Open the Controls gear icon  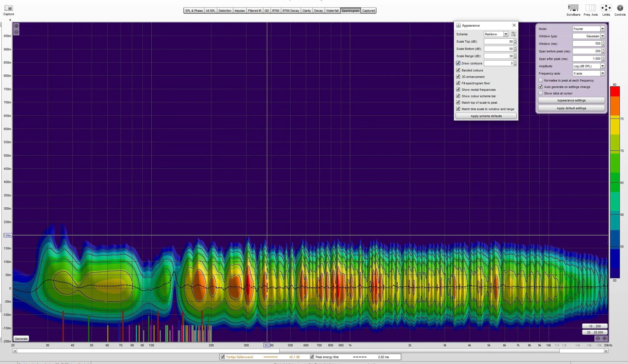pyautogui.click(x=620, y=8)
